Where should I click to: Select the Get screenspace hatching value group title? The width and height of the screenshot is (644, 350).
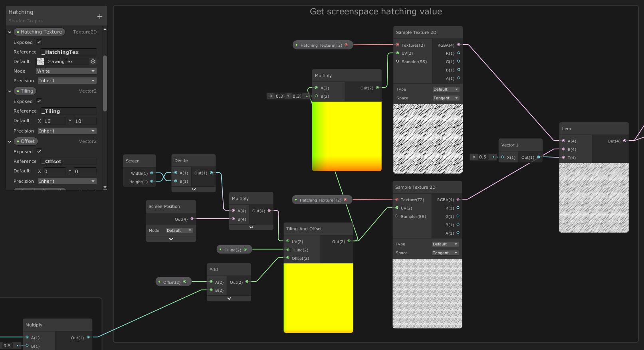coord(376,12)
